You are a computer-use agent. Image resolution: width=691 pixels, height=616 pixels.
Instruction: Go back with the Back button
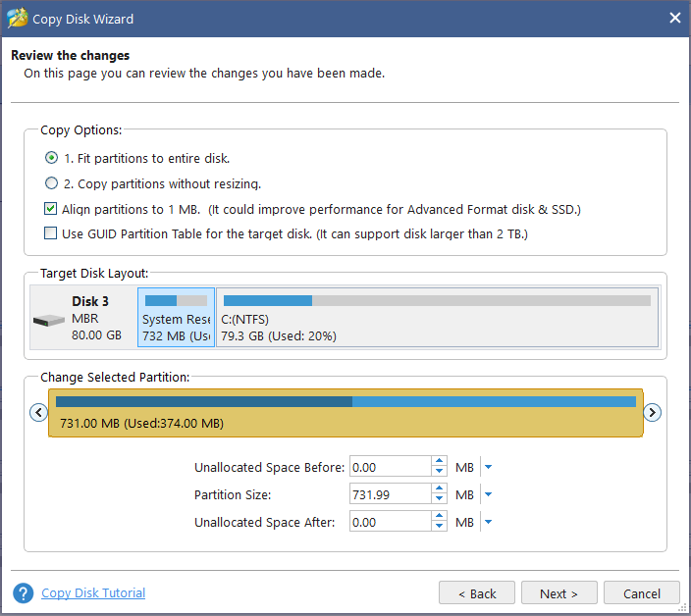[477, 593]
